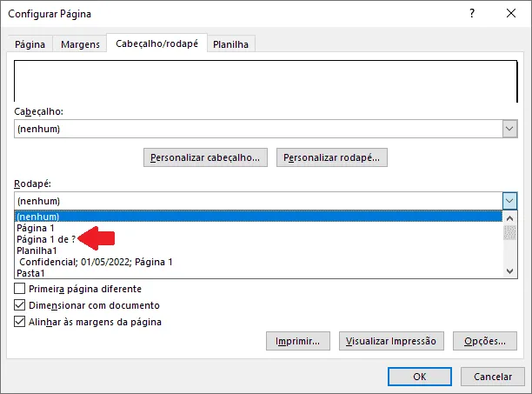Image resolution: width=532 pixels, height=394 pixels.
Task: Click Personalizar cabeçalho button
Action: tap(205, 157)
